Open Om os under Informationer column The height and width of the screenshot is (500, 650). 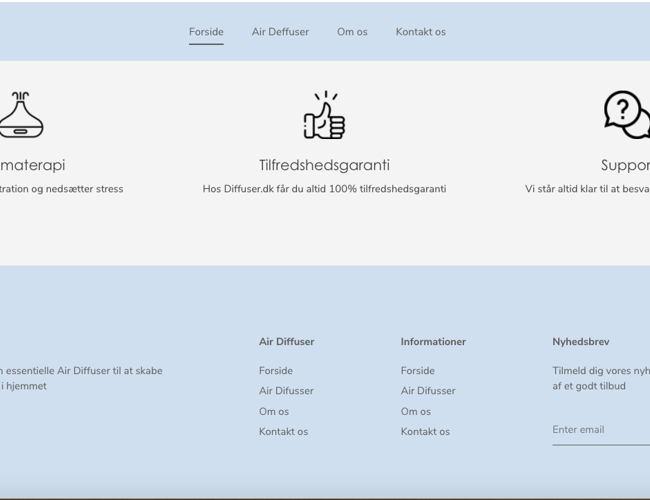[x=416, y=412]
